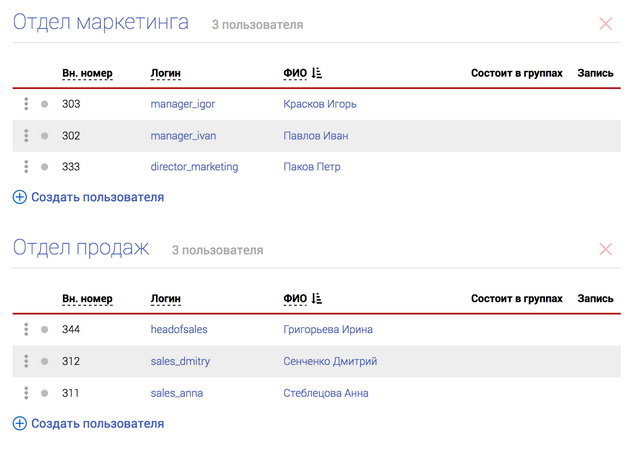Open the three-dot menu for manager_igor row
Screen dimensions: 640x451
click(26, 104)
